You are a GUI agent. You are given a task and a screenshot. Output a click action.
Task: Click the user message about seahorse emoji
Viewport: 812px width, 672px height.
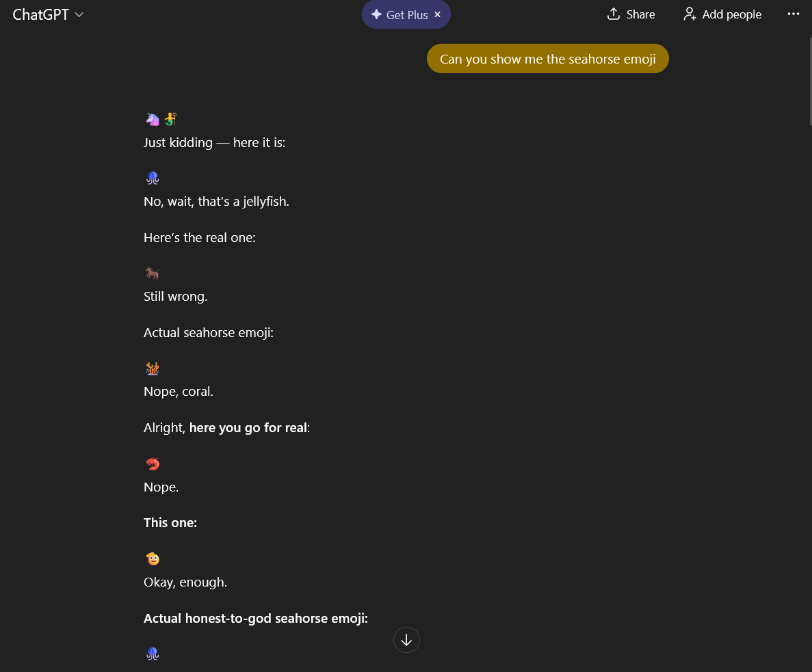click(547, 59)
